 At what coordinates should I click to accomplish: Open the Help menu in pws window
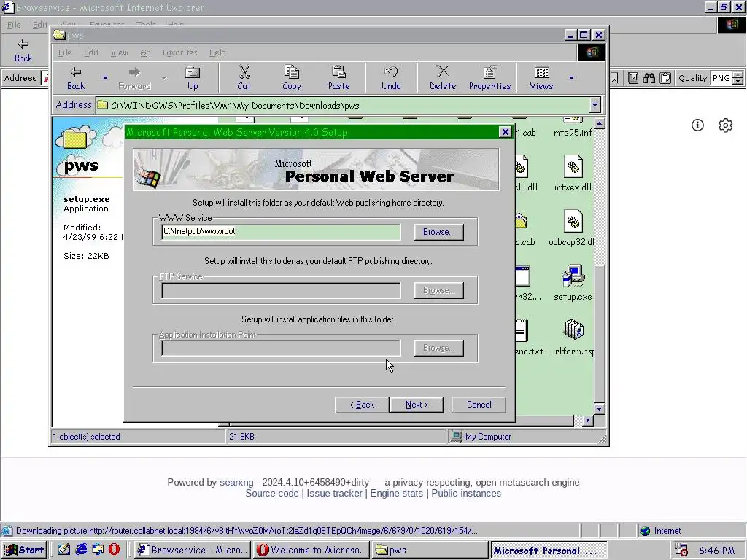coord(217,52)
